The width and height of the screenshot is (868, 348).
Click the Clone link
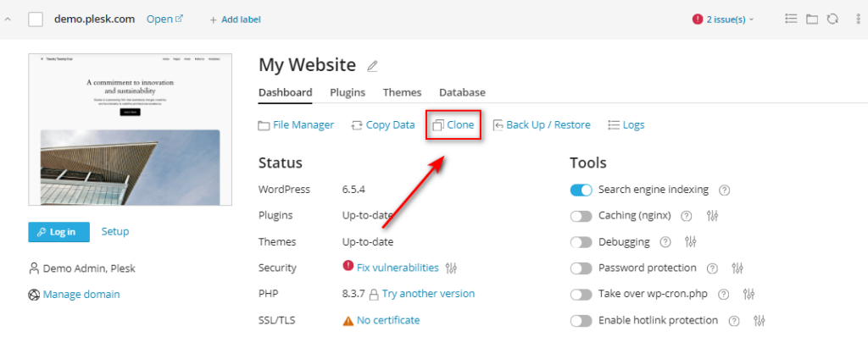tap(453, 125)
